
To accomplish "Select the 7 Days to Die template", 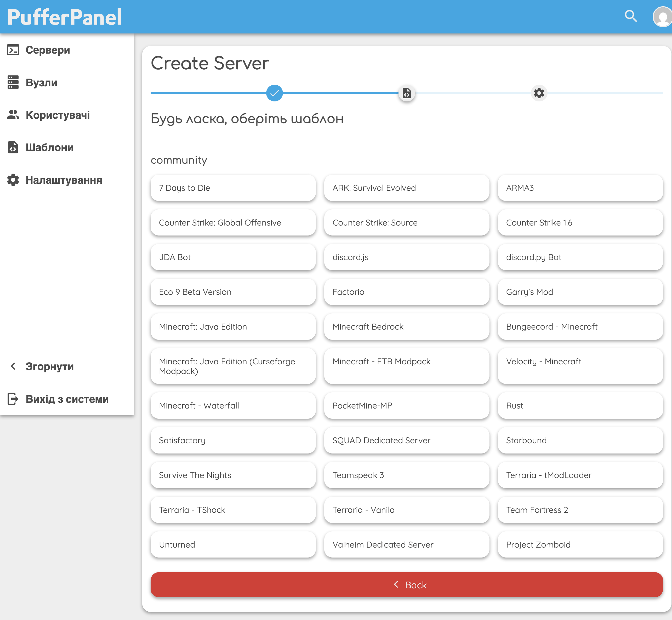I will pos(233,188).
